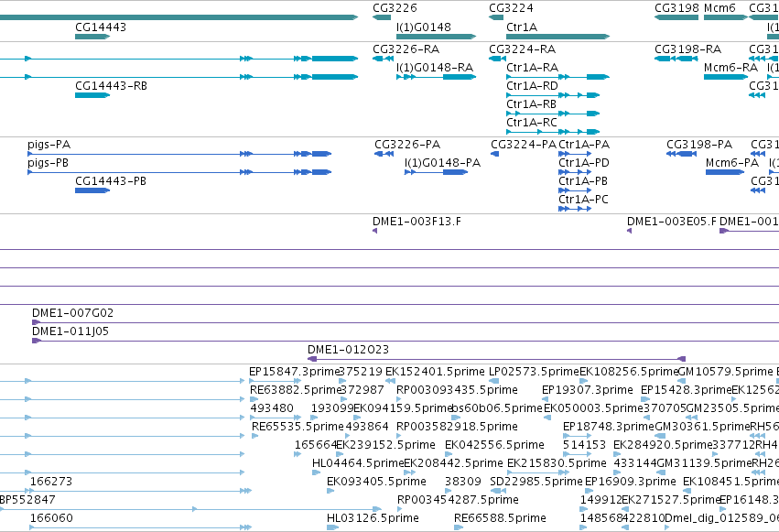The image size is (779, 532).
Task: Click EST RP003454287.5prime
Action: [x=458, y=500]
